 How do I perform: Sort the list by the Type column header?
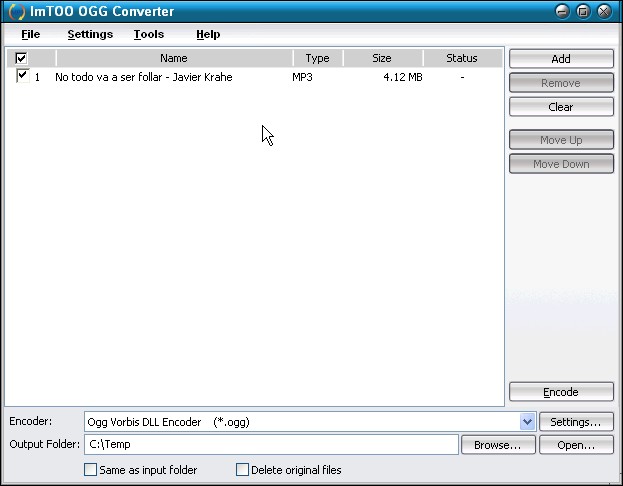317,58
